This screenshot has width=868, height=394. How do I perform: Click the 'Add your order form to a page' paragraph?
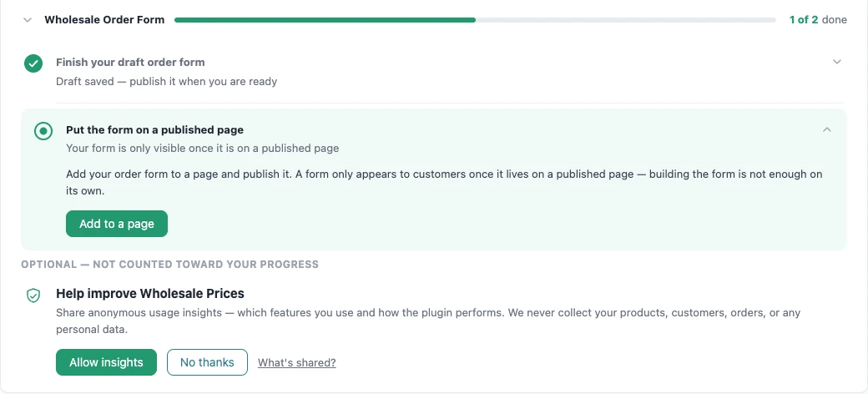[x=444, y=183]
